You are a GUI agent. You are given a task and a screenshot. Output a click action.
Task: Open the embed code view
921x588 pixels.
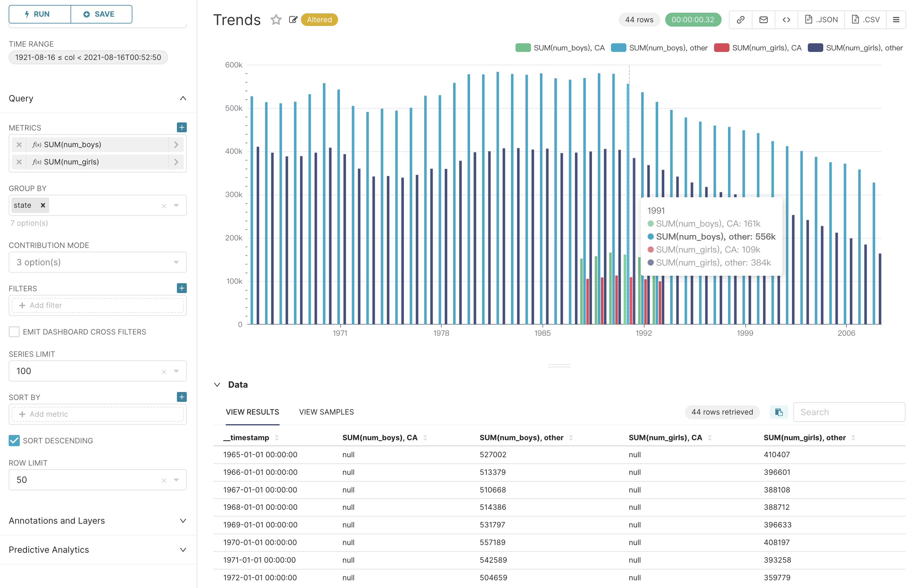[786, 19]
